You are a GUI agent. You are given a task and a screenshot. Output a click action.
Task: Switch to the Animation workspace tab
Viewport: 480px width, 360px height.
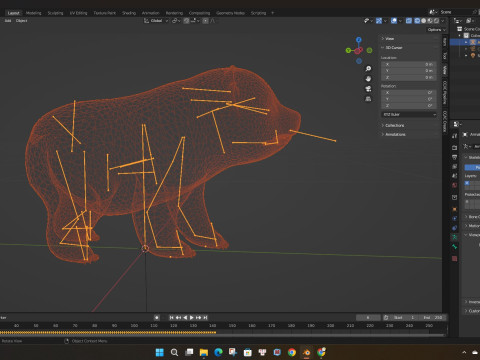click(x=151, y=13)
